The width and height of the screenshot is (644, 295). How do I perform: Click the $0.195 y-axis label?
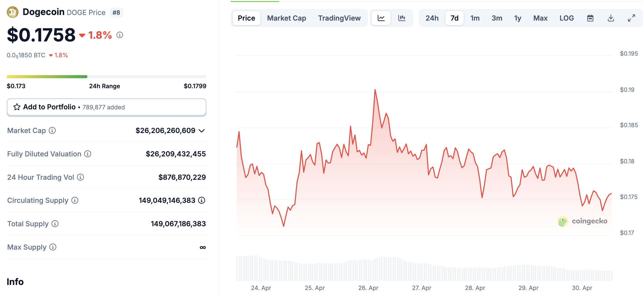tap(629, 53)
